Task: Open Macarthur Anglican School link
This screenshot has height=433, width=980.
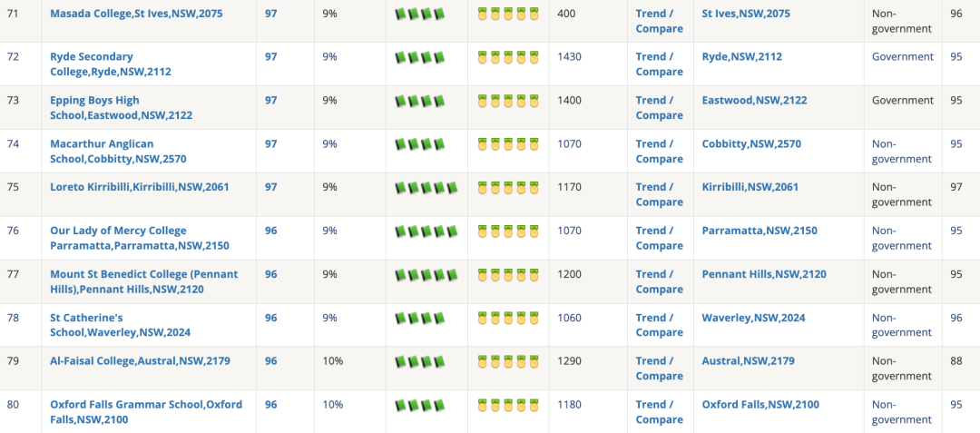Action: pos(118,152)
